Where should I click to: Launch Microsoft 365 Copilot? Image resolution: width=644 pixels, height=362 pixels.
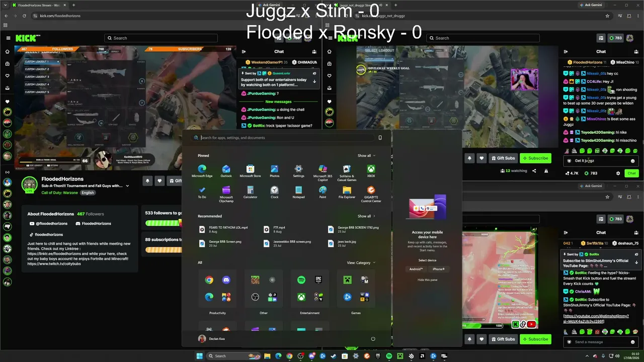pos(323,172)
